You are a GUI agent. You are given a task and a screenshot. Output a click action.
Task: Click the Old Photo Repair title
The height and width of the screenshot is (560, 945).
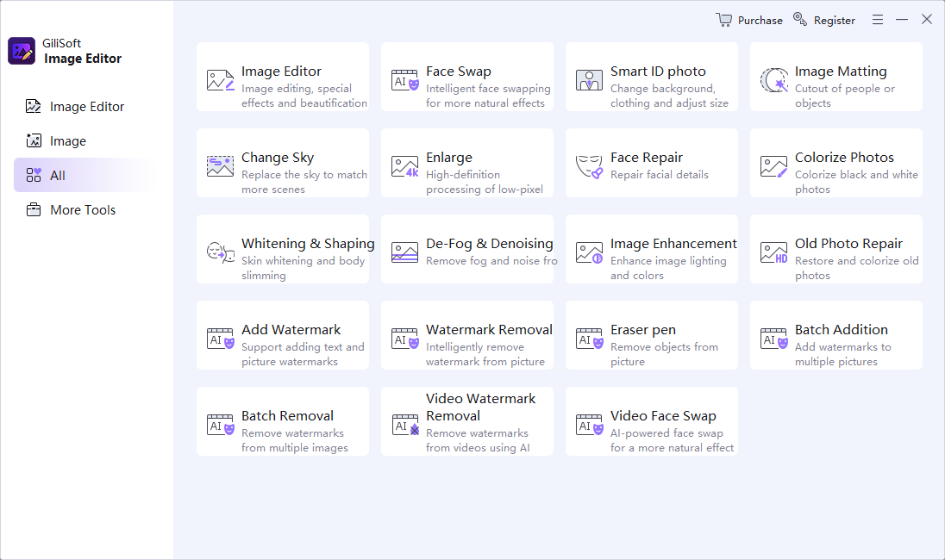[848, 243]
